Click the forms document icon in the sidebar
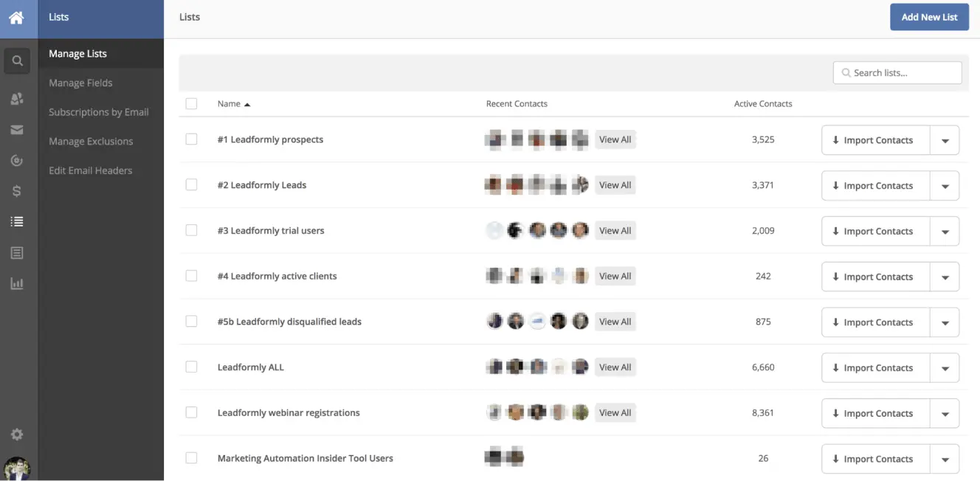 pyautogui.click(x=16, y=252)
